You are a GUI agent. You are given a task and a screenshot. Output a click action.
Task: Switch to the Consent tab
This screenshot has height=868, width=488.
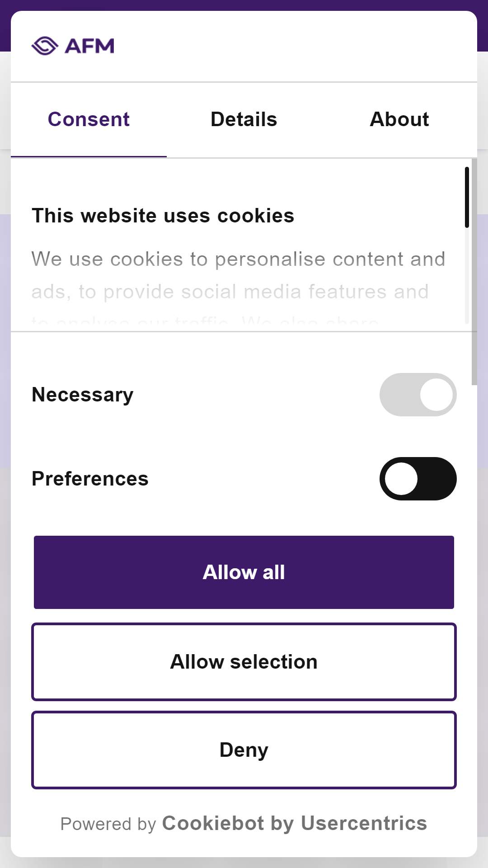[89, 120]
